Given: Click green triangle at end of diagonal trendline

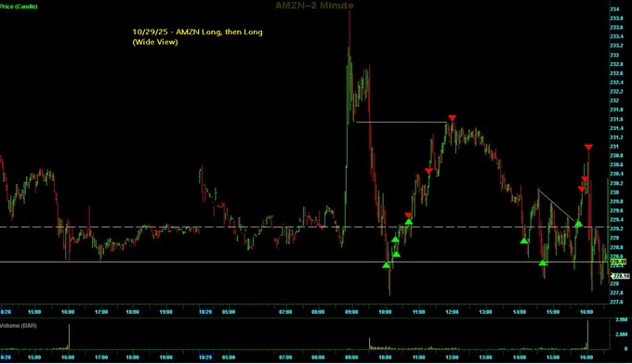Looking at the screenshot, I should click(578, 224).
